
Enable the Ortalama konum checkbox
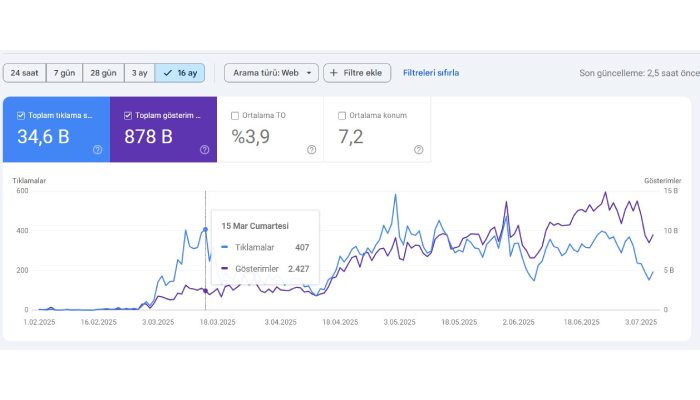click(x=342, y=115)
